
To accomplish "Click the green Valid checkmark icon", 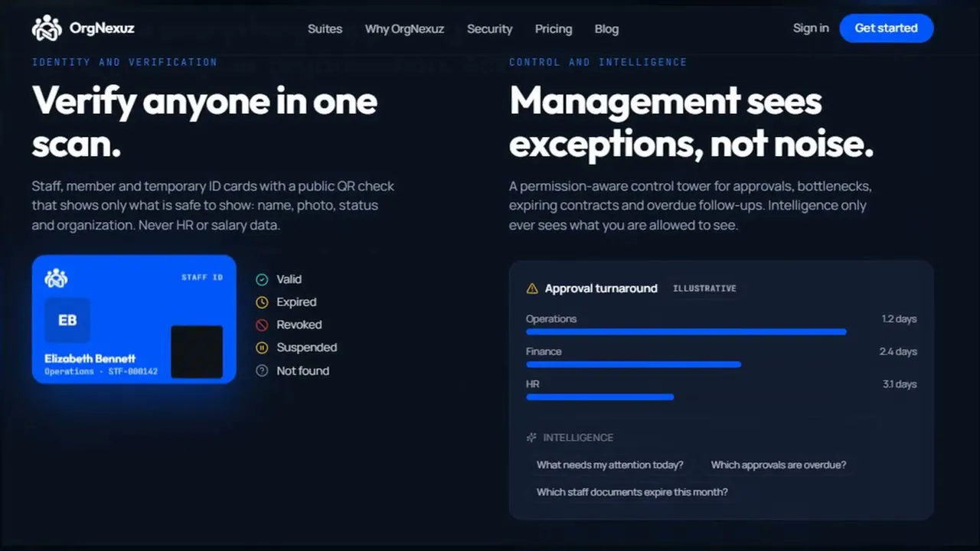I will tap(262, 279).
